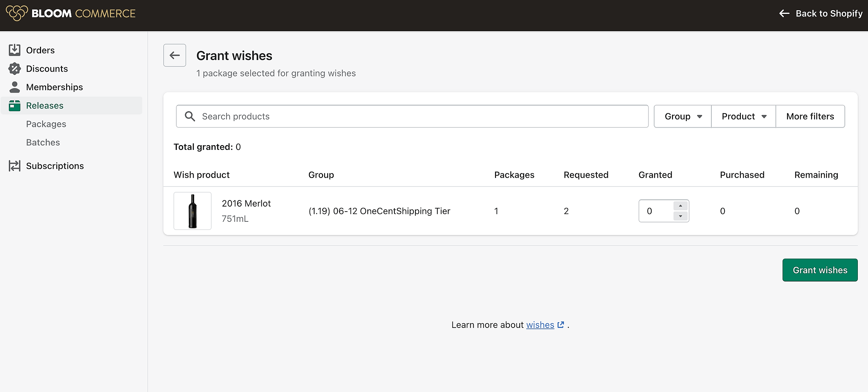Click the Memberships person icon

15,87
